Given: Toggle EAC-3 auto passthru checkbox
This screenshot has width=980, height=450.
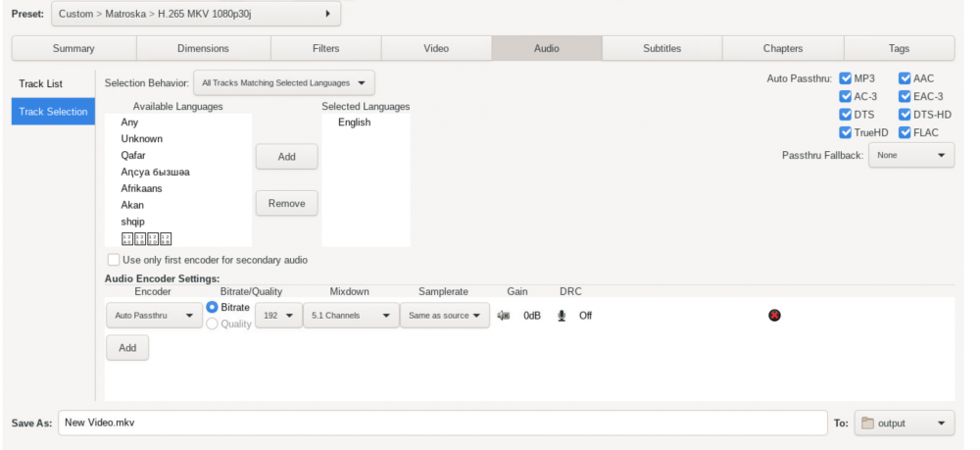Looking at the screenshot, I should [x=905, y=96].
